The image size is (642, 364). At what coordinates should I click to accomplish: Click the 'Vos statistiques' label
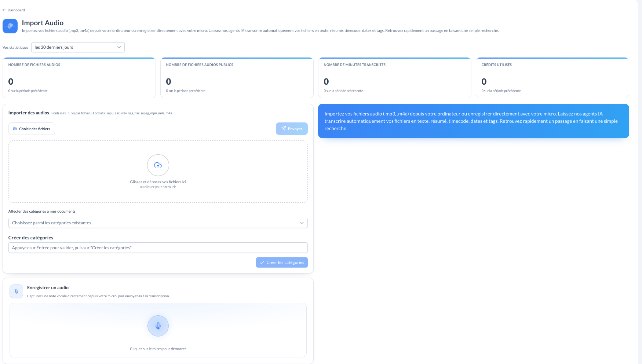click(15, 48)
